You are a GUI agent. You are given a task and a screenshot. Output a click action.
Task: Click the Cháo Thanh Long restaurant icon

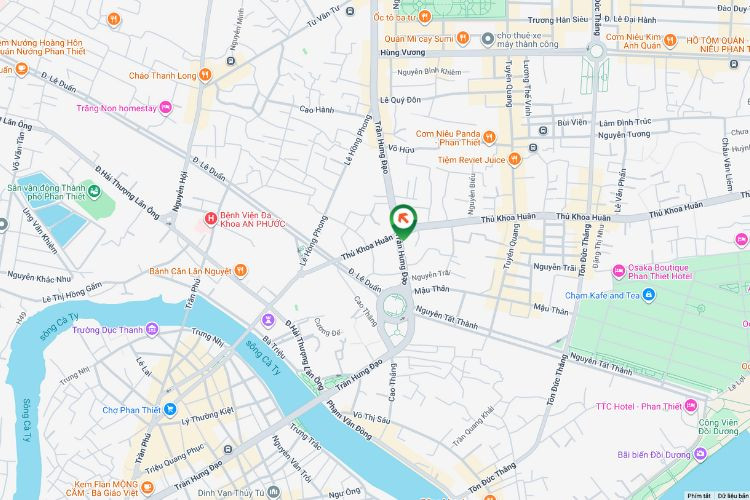pos(205,75)
